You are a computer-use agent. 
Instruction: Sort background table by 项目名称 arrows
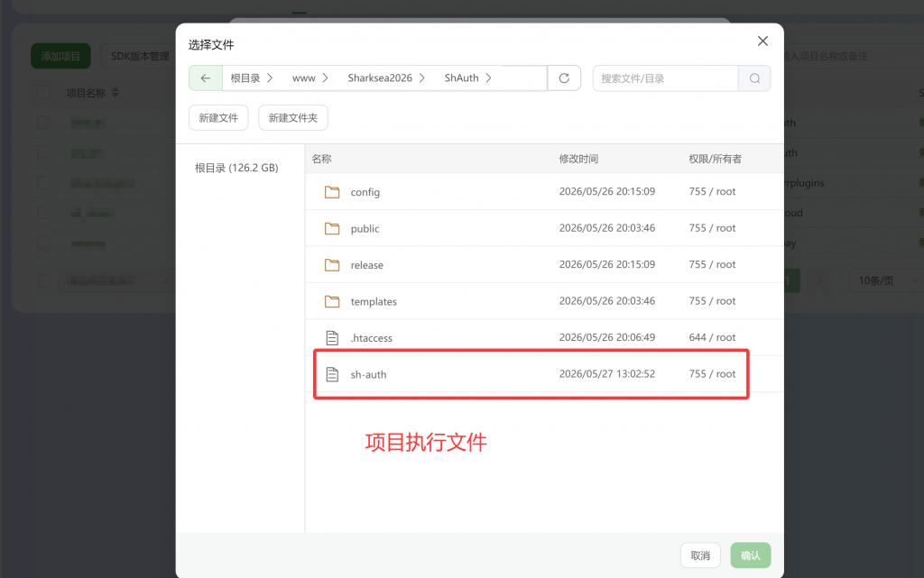click(x=115, y=92)
